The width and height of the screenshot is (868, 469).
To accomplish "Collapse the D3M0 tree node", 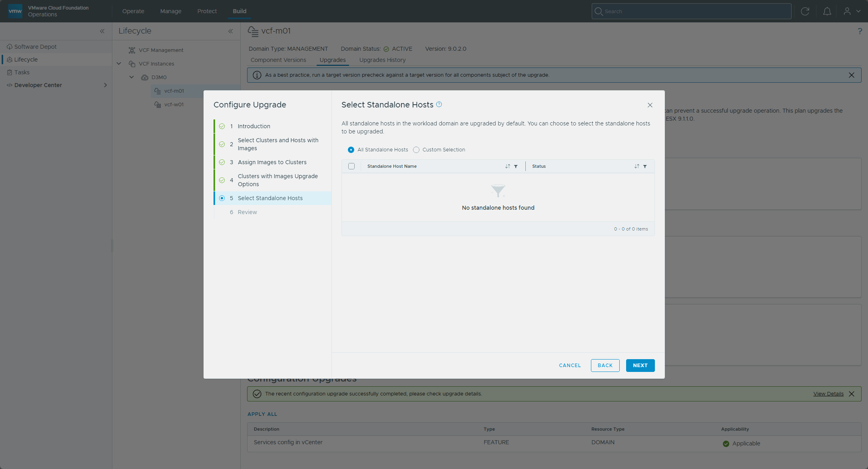I will 132,77.
